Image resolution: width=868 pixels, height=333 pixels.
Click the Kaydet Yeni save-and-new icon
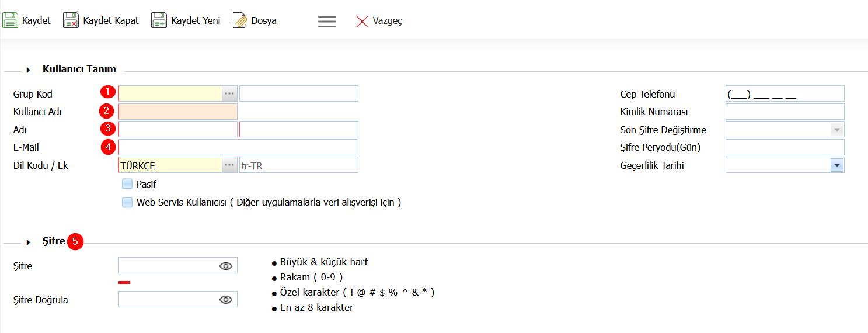(159, 20)
